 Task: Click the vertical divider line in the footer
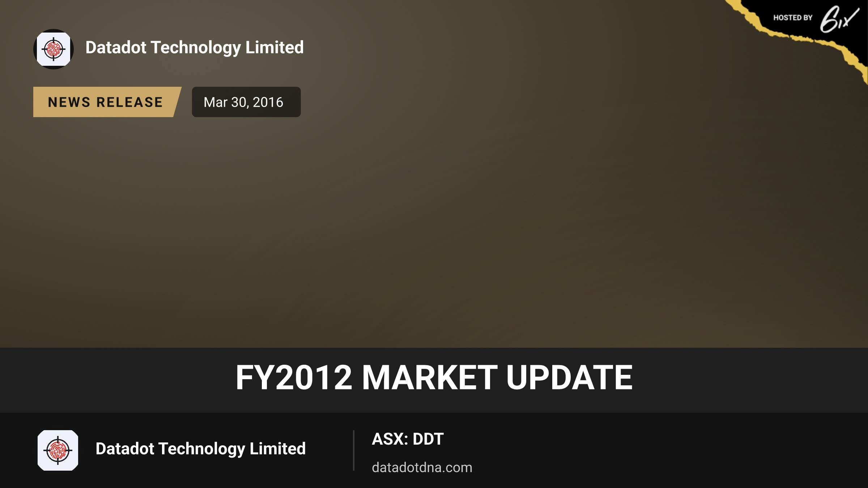point(354,450)
